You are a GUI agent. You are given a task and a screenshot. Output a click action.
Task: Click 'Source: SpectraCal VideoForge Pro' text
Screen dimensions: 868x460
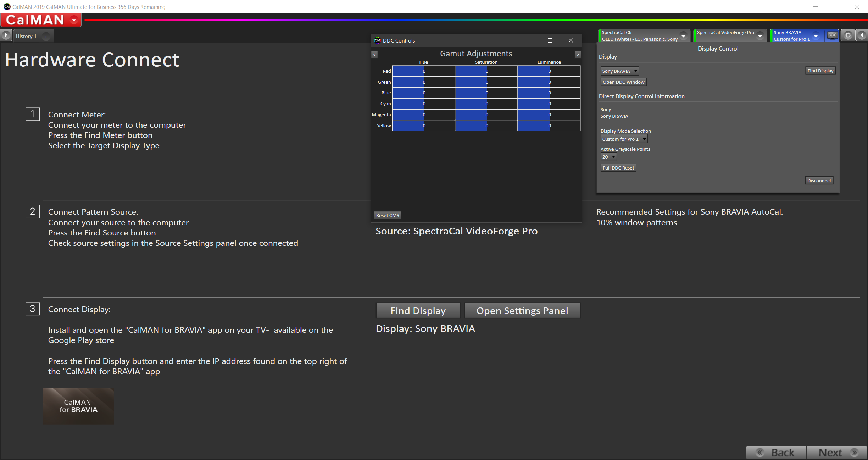pyautogui.click(x=456, y=231)
